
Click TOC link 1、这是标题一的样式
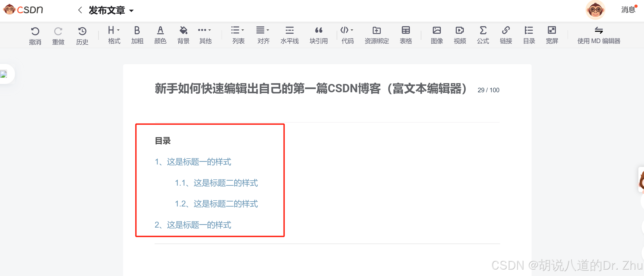(193, 162)
